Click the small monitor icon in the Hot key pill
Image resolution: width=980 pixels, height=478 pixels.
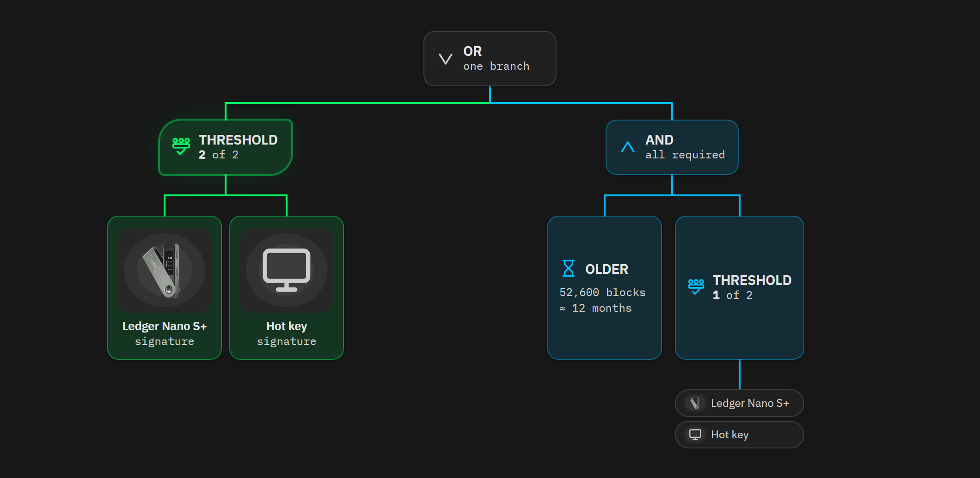695,435
